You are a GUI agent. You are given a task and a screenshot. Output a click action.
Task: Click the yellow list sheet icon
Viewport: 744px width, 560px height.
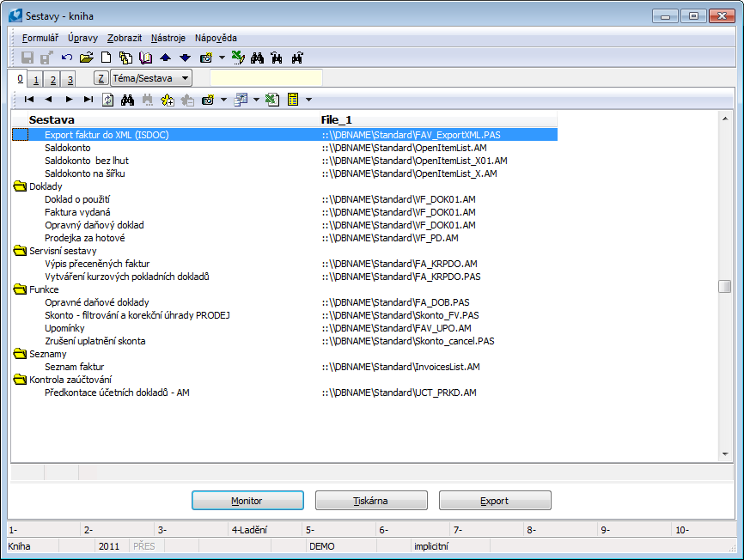(x=293, y=100)
